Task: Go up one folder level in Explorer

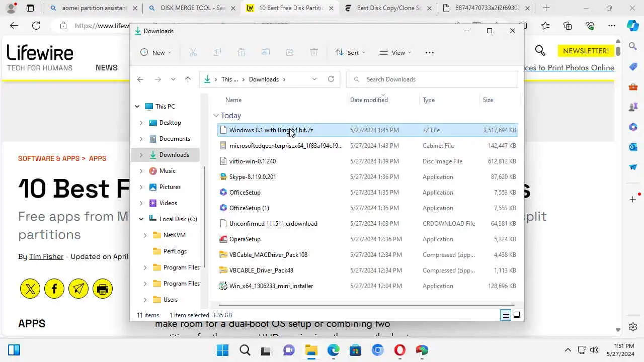Action: pyautogui.click(x=188, y=79)
